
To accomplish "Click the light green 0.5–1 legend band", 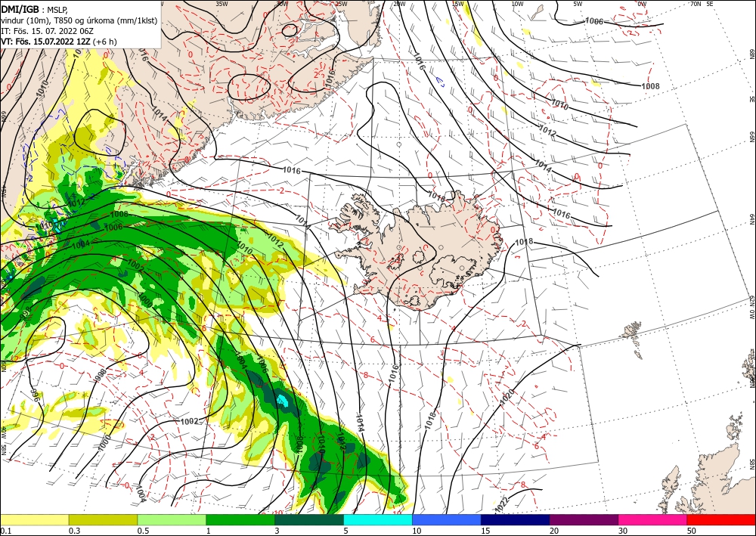I will pyautogui.click(x=172, y=519).
